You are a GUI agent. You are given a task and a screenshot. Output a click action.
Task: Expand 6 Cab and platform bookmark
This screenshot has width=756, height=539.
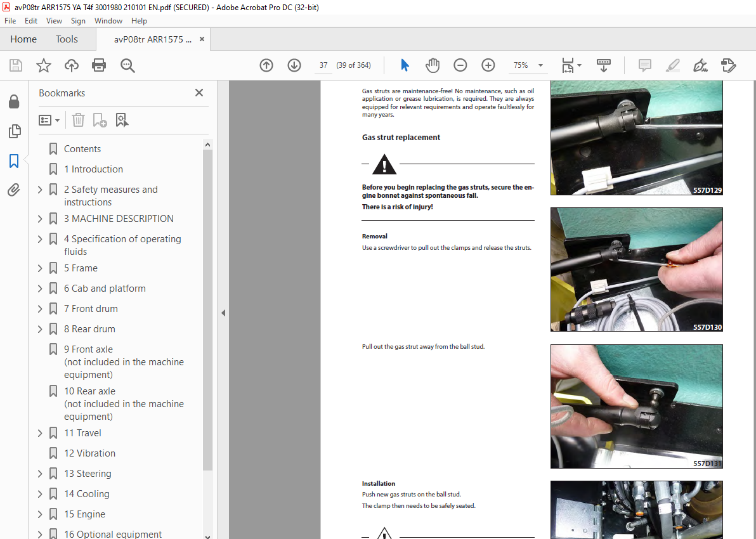(40, 289)
